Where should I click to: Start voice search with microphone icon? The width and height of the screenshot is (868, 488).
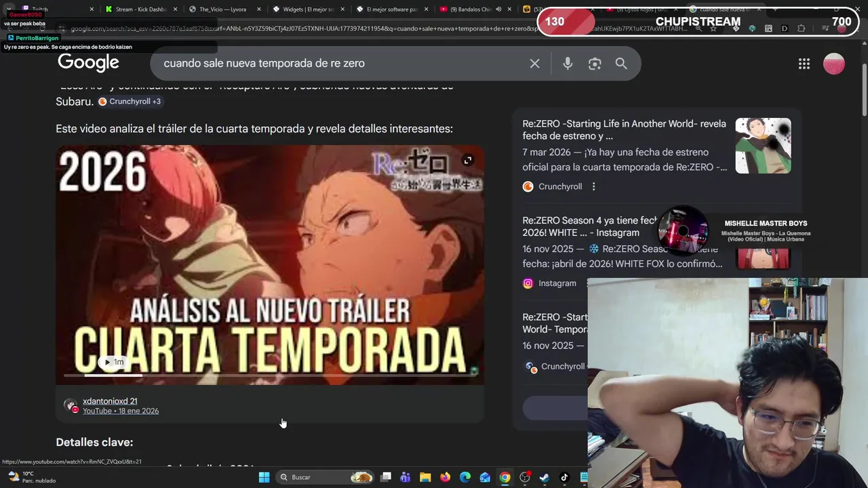point(568,63)
